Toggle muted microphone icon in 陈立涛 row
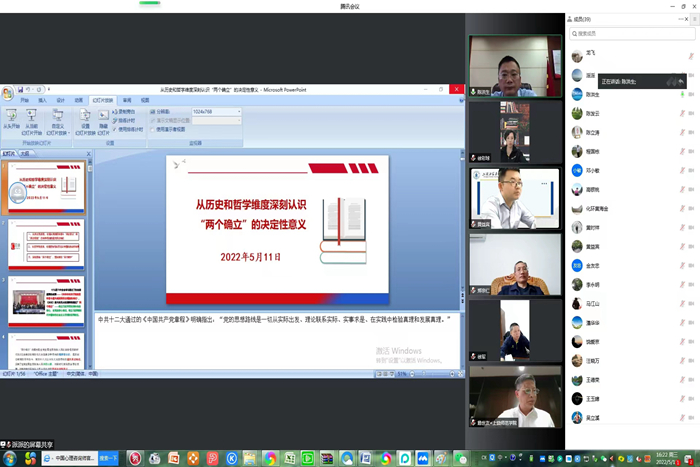The width and height of the screenshot is (700, 467). (x=682, y=132)
